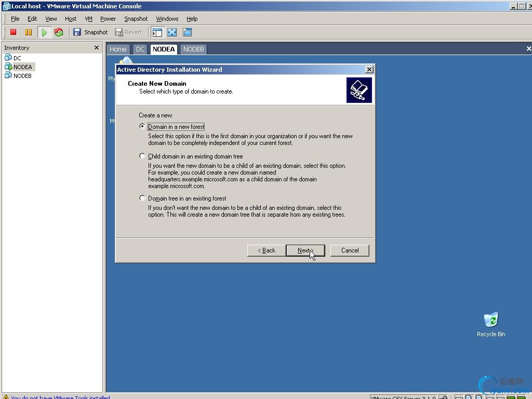This screenshot has height=399, width=532.
Task: Click the Back button in wizard
Action: point(267,250)
